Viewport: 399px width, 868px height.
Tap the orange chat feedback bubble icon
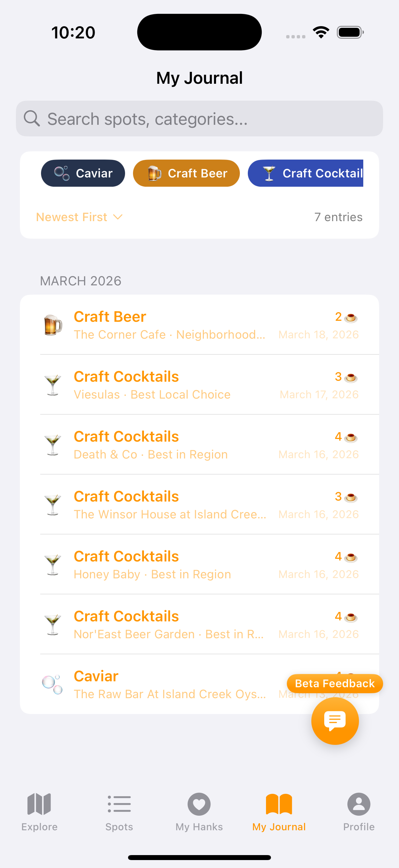pyautogui.click(x=335, y=720)
